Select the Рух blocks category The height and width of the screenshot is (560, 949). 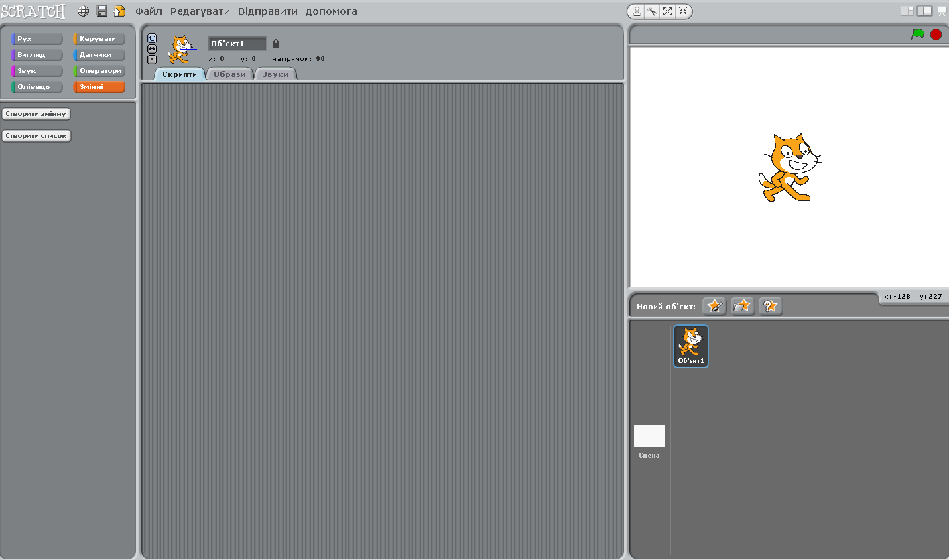click(37, 39)
